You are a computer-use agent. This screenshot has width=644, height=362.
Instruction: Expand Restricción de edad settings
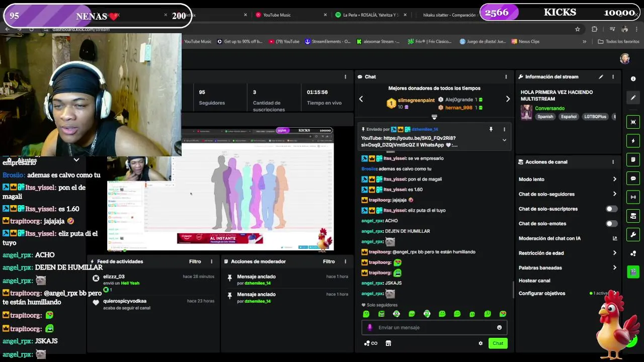pos(614,253)
